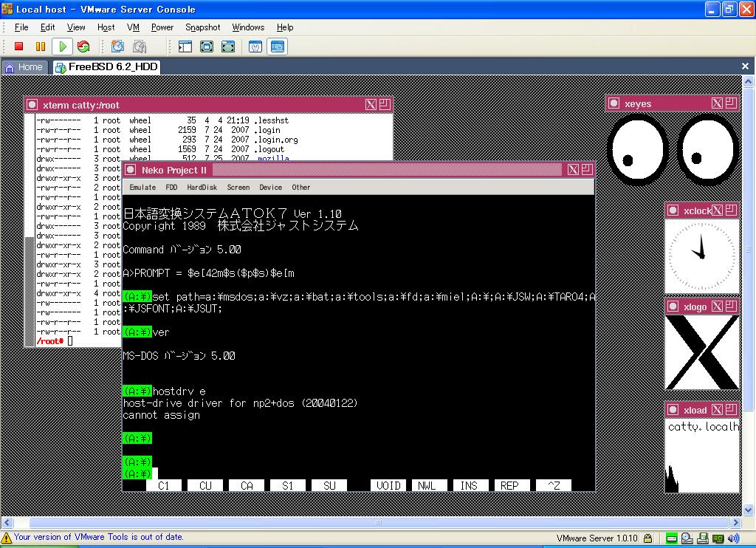
Task: Switch to the Home tab
Action: [x=24, y=67]
